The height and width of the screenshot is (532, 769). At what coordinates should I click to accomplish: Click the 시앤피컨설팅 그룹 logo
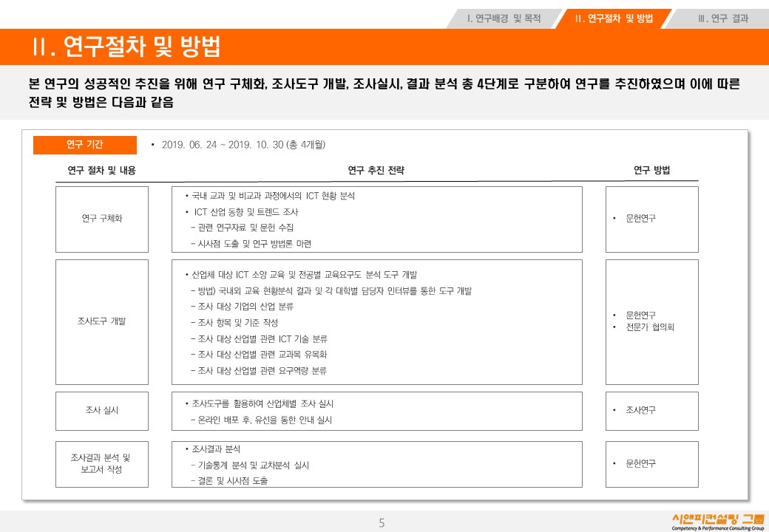click(718, 522)
